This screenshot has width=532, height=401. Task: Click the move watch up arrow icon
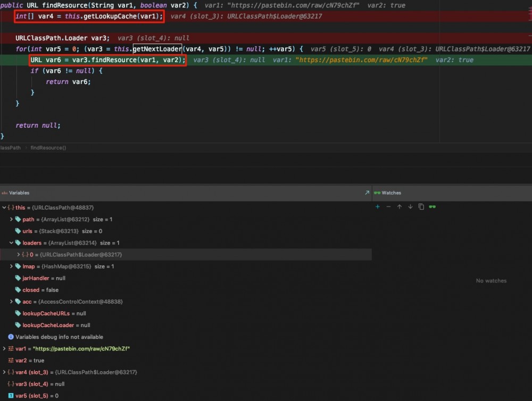pos(399,206)
